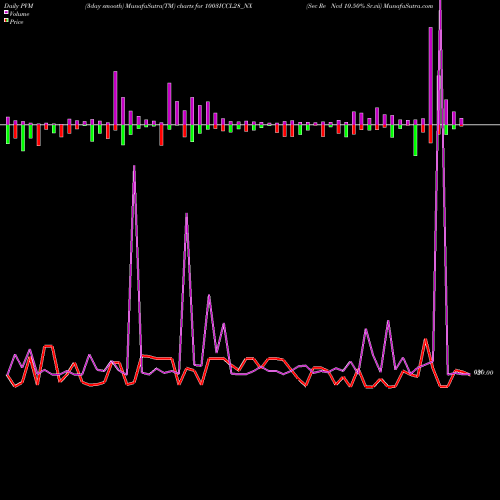Click the chart title containing 1003ICCL28_NX
Image resolution: width=500 pixels, height=500 pixels.
[x=168, y=6]
